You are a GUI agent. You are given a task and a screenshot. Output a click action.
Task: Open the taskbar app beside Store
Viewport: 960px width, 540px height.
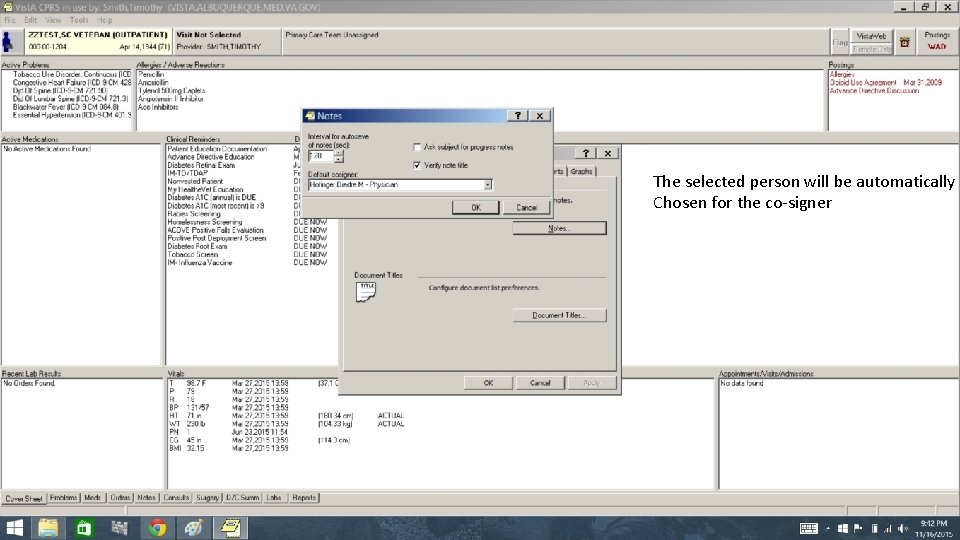point(121,528)
